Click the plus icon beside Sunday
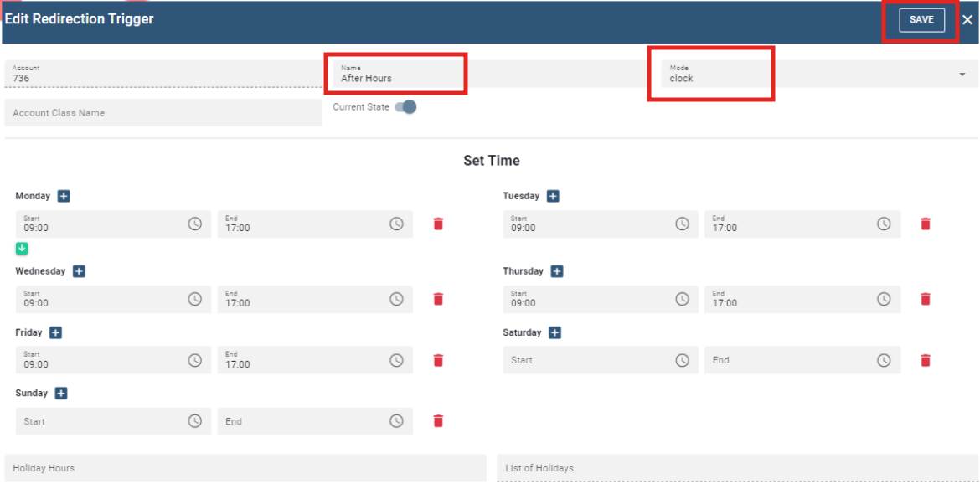The image size is (980, 489). pyautogui.click(x=61, y=394)
